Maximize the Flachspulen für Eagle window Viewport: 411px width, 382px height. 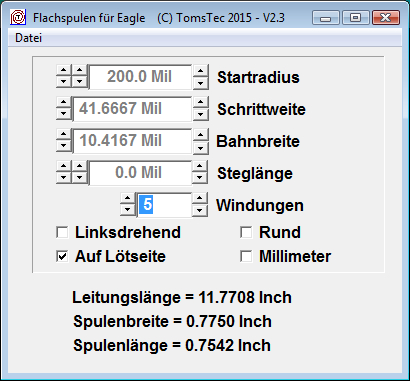(x=355, y=18)
